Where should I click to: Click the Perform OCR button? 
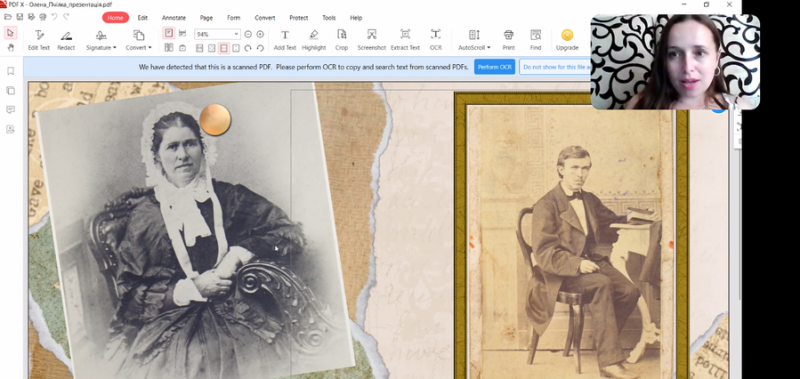point(494,67)
